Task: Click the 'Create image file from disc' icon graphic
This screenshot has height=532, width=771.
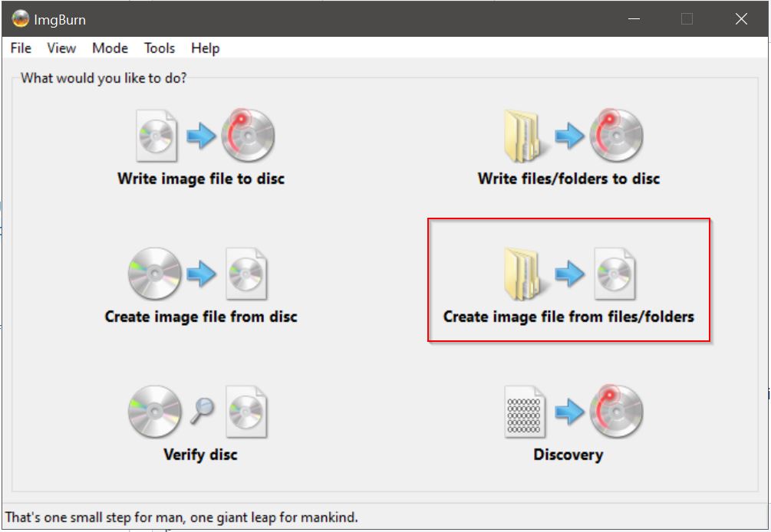Action: [x=197, y=274]
